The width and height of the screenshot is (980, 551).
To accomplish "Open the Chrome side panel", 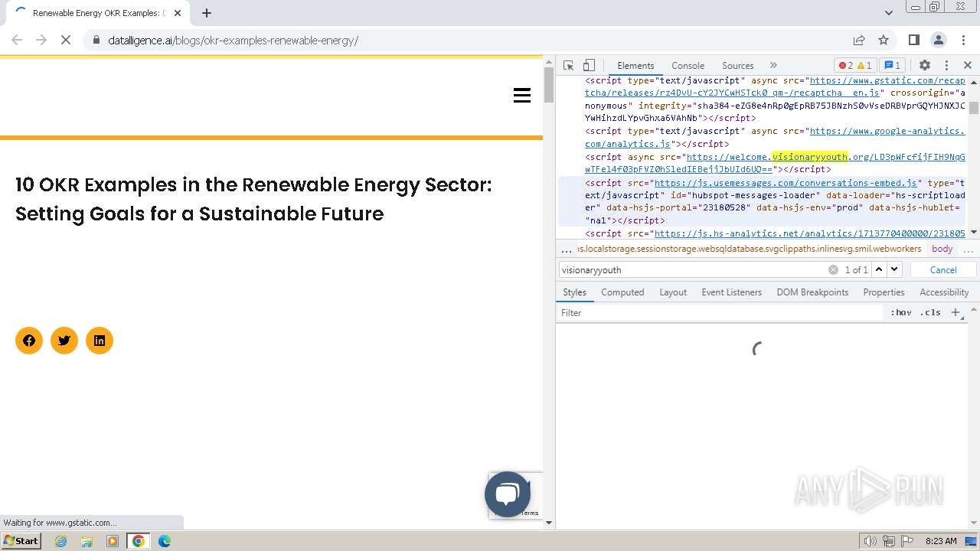I will (914, 40).
